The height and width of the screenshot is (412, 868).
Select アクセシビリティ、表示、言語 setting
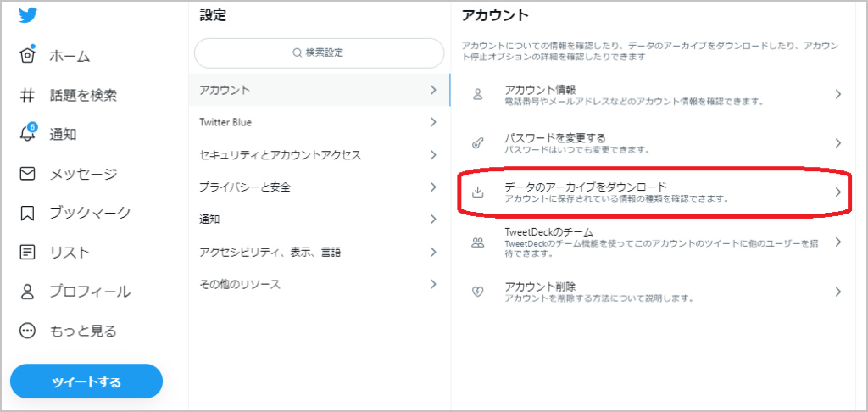point(320,253)
